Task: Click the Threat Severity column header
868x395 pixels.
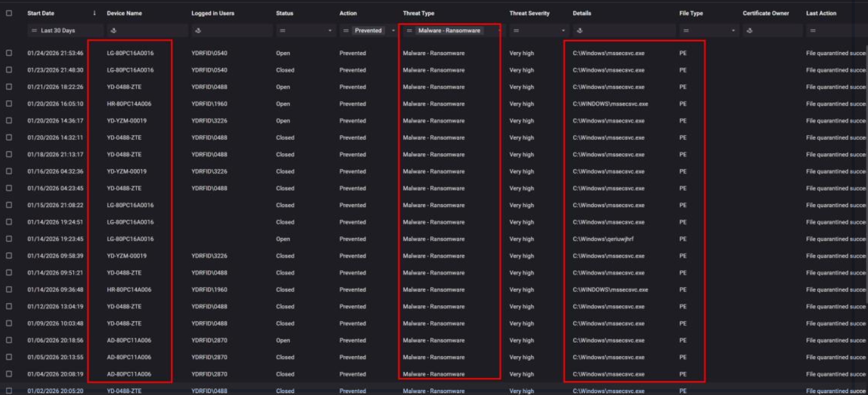Action: coord(529,13)
